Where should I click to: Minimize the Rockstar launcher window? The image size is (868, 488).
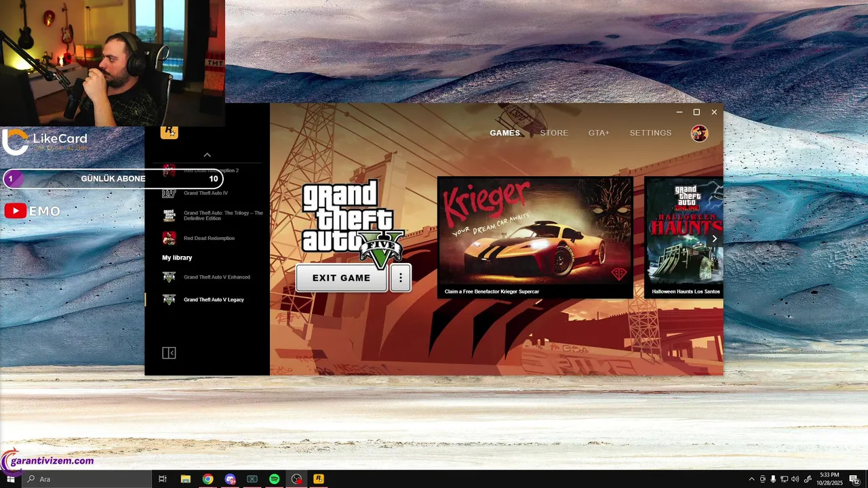point(679,112)
